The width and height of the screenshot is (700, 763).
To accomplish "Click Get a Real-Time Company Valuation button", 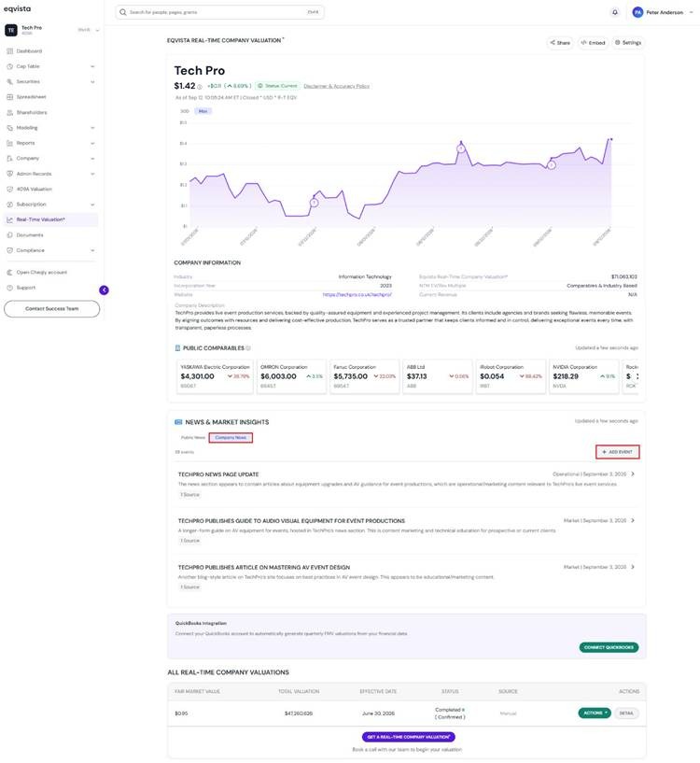I will (409, 737).
